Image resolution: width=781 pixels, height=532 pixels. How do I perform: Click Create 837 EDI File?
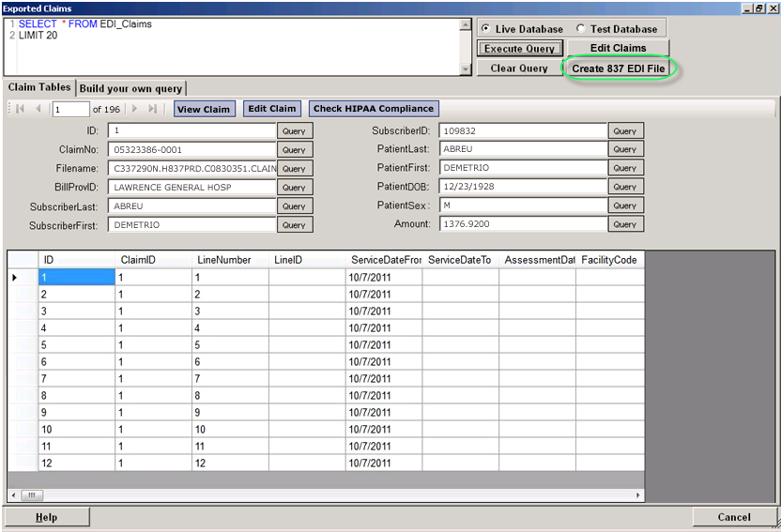click(619, 68)
